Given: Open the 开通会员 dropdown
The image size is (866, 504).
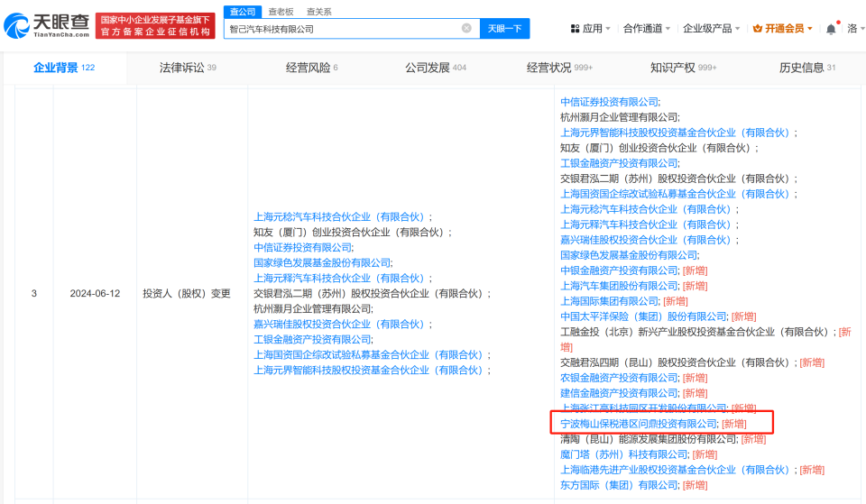Looking at the screenshot, I should click(783, 28).
